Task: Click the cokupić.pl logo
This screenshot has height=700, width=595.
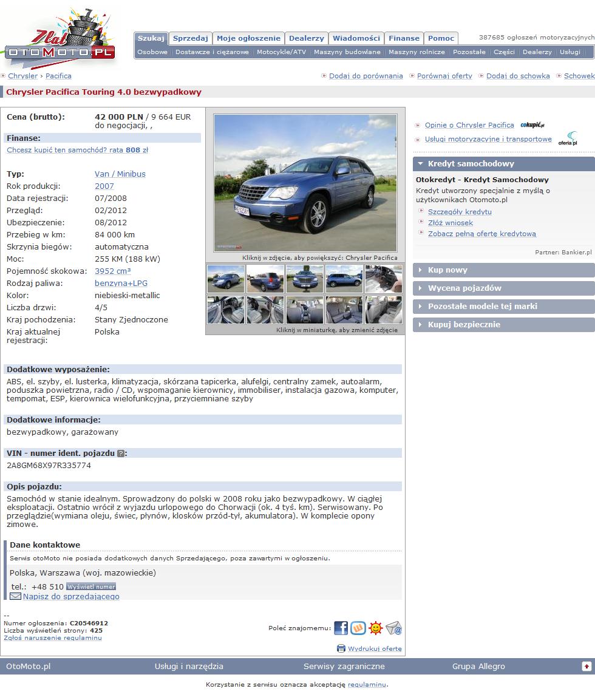Action: 532,125
